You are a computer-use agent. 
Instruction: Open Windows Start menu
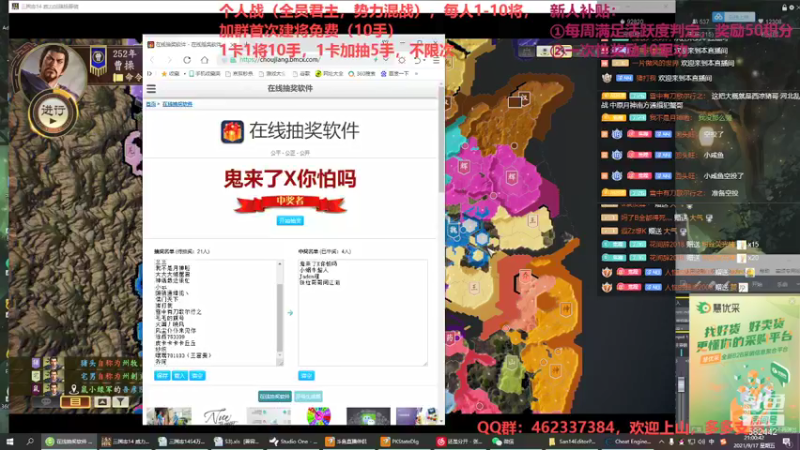pos(9,442)
